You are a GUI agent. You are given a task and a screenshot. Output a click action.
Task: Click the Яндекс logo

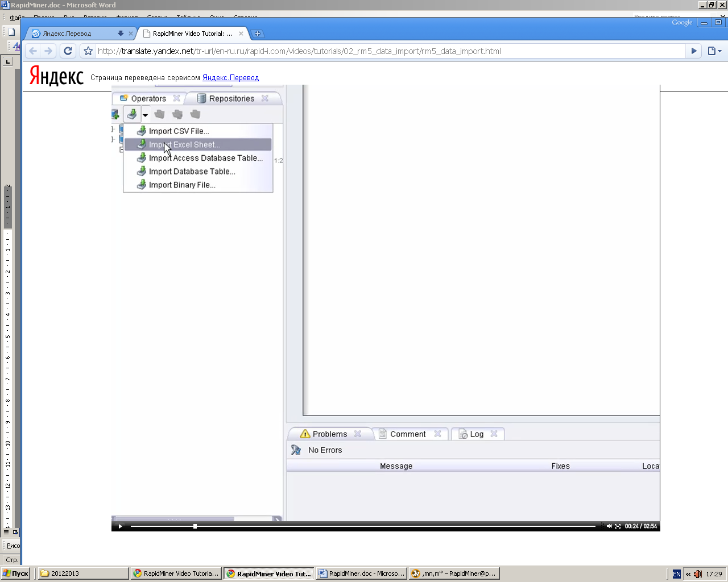[56, 76]
